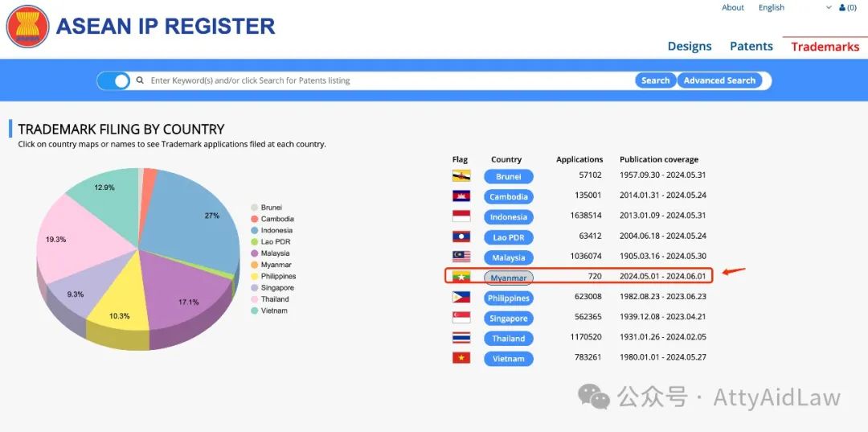Click the Malaysia flag icon
868x432 pixels.
coord(461,257)
